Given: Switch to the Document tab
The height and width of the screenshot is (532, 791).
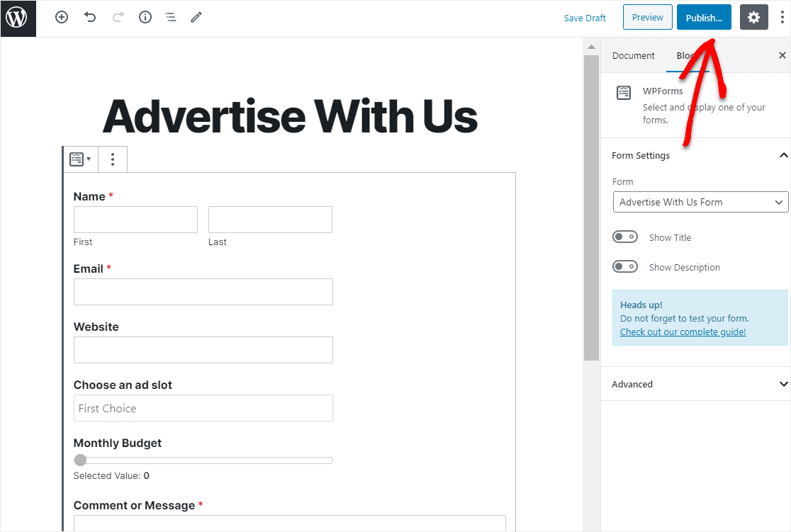Looking at the screenshot, I should [633, 55].
